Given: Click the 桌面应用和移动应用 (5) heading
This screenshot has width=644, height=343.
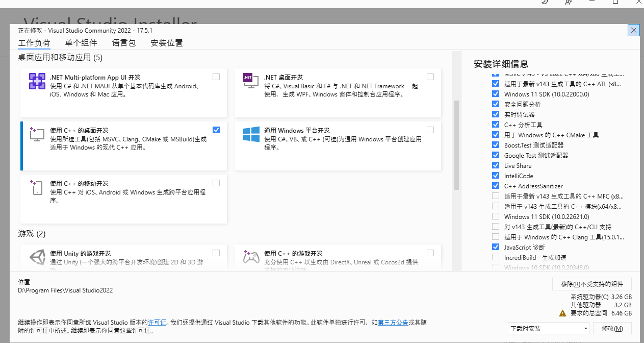Looking at the screenshot, I should coord(60,58).
